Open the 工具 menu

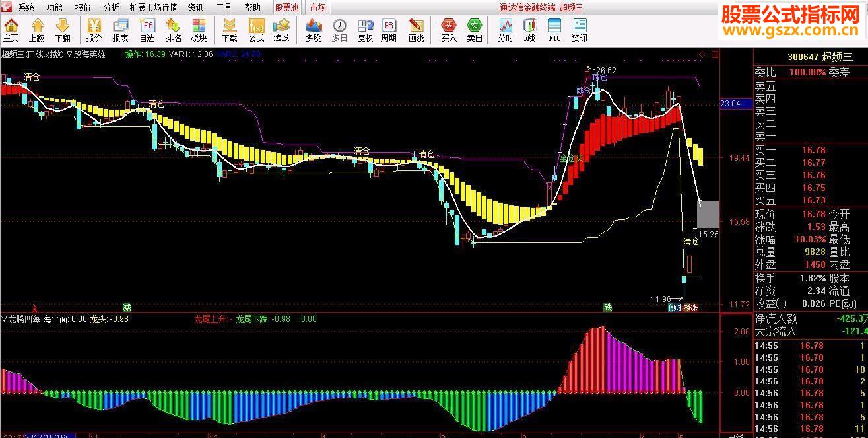[224, 8]
